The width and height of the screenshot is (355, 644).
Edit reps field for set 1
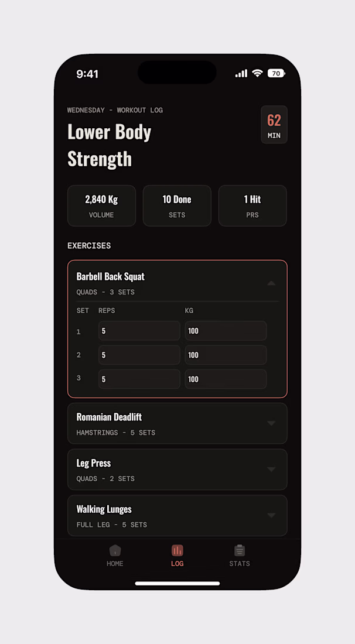click(x=139, y=331)
